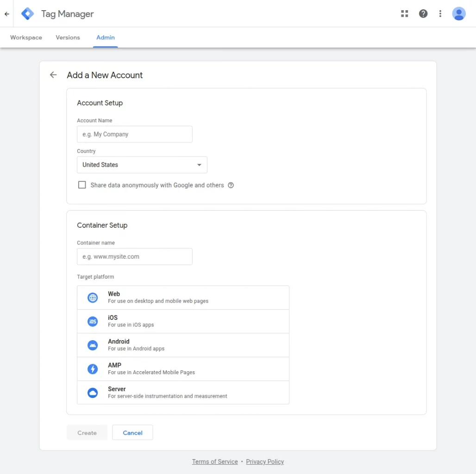Image resolution: width=476 pixels, height=474 pixels.
Task: Switch to the Workspace tab
Action: click(x=26, y=37)
